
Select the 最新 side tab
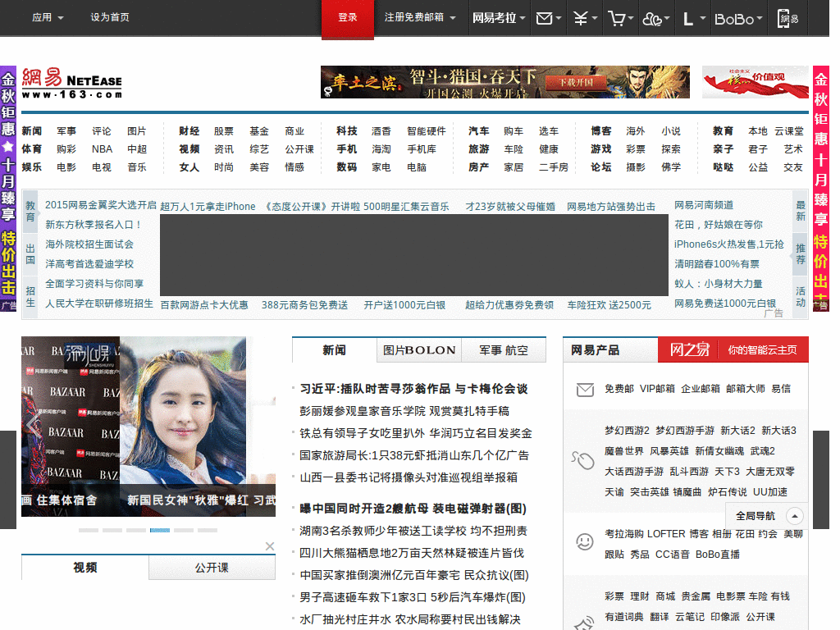[x=801, y=211]
